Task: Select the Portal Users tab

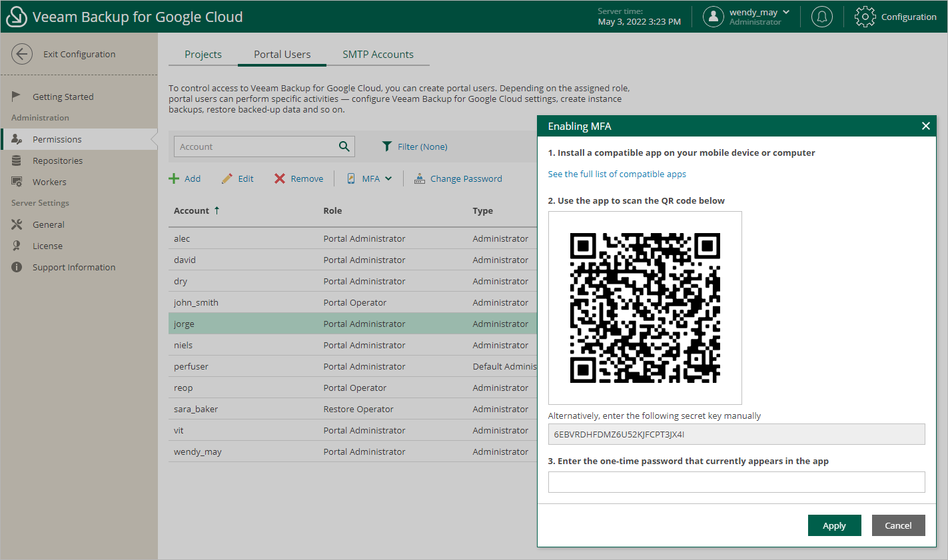Action: pos(282,55)
